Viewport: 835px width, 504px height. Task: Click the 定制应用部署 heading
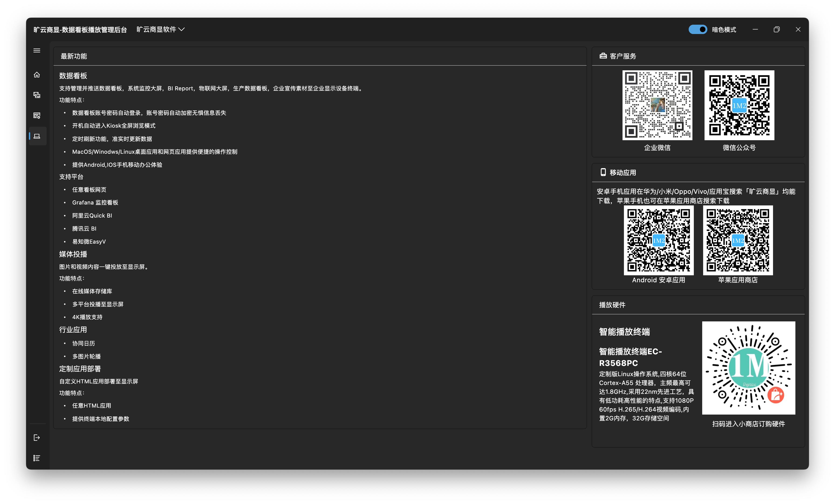(80, 369)
